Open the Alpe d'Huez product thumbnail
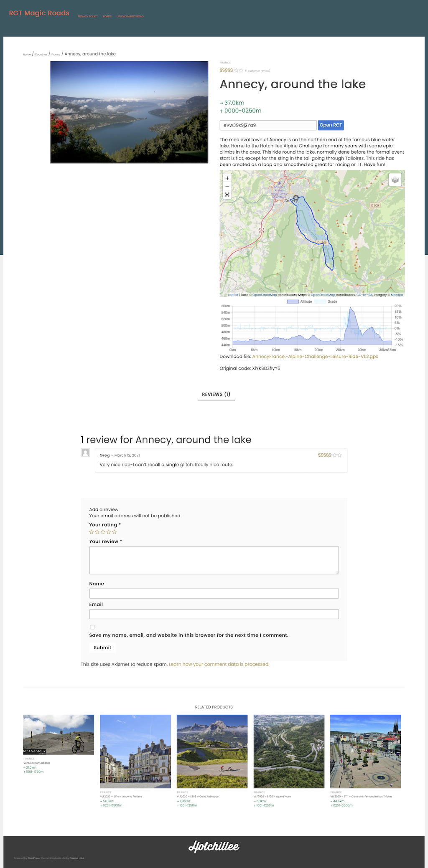Image resolution: width=428 pixels, height=868 pixels. pyautogui.click(x=289, y=752)
